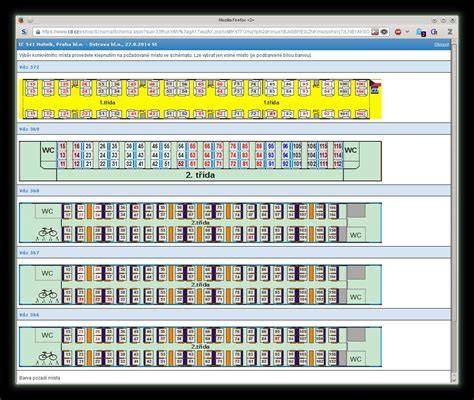Click the bicycle icon in car 366

pyautogui.click(x=48, y=356)
